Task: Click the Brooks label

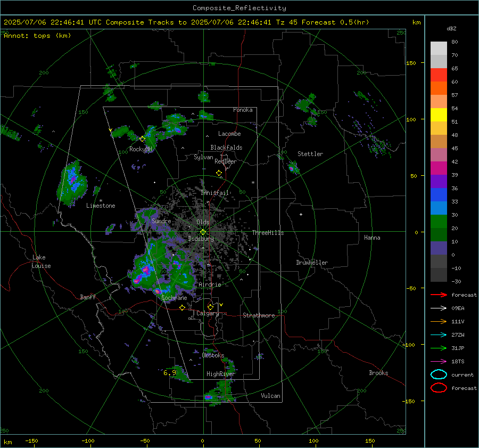Action: click(x=378, y=373)
